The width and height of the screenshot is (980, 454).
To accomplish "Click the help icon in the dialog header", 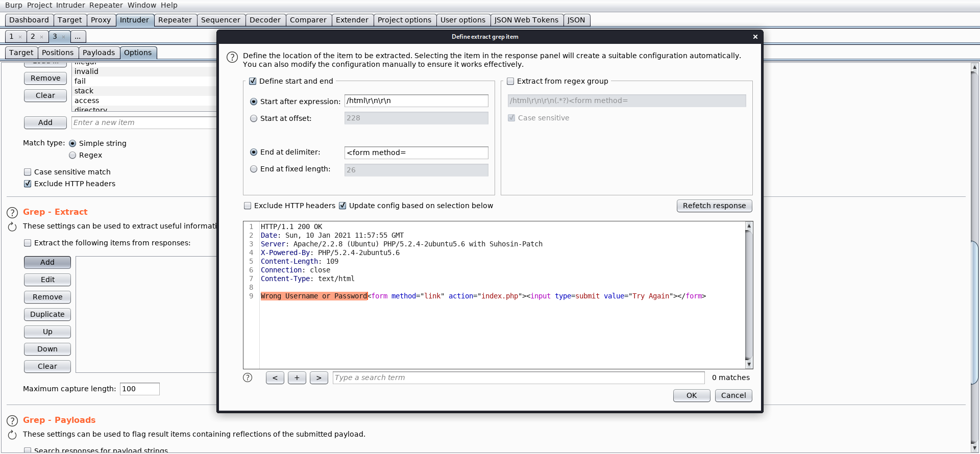I will tap(232, 57).
